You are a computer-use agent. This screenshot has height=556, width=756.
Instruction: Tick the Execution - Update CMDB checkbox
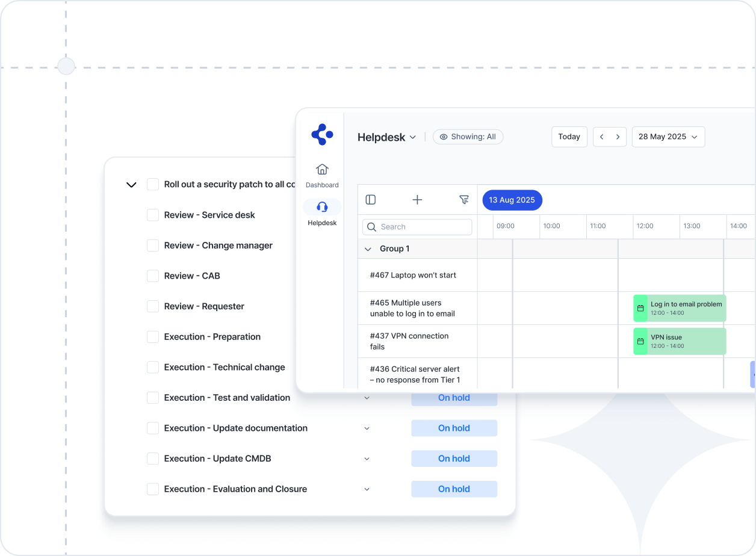tap(153, 459)
